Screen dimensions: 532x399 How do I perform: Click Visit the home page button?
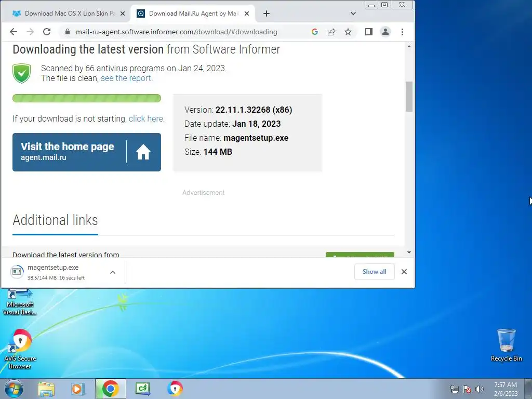87,152
